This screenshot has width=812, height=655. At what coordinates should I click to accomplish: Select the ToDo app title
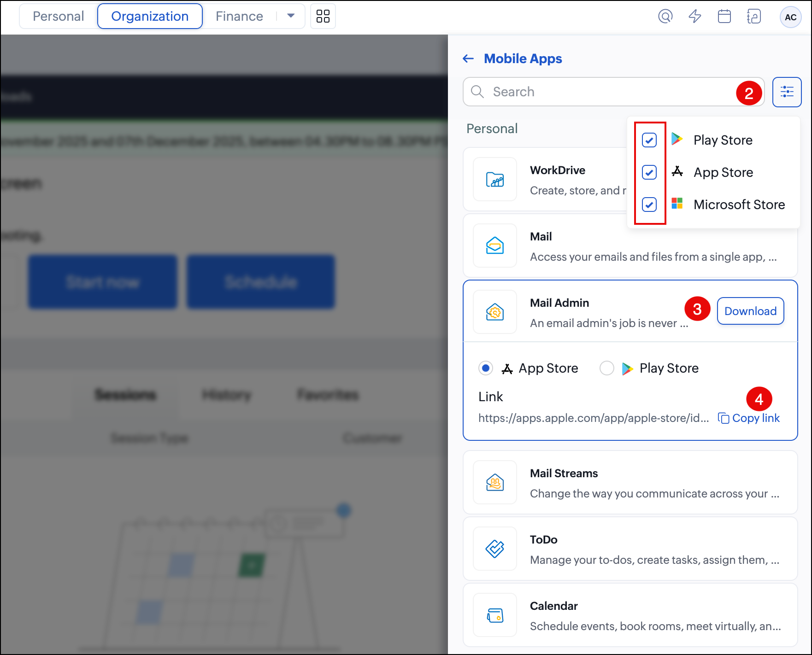click(544, 539)
